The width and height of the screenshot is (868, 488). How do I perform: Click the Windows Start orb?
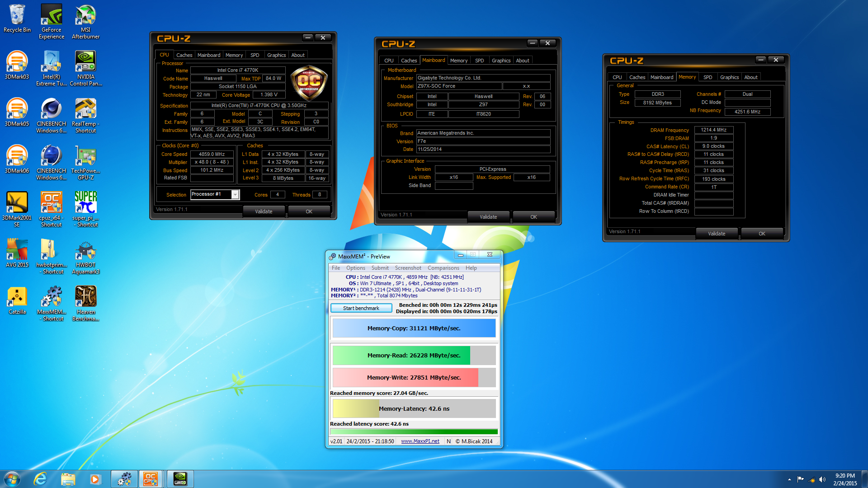point(12,479)
